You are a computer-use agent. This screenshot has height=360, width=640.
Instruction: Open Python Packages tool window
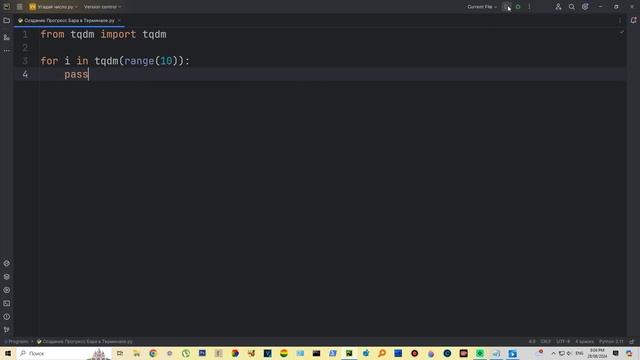click(x=7, y=263)
